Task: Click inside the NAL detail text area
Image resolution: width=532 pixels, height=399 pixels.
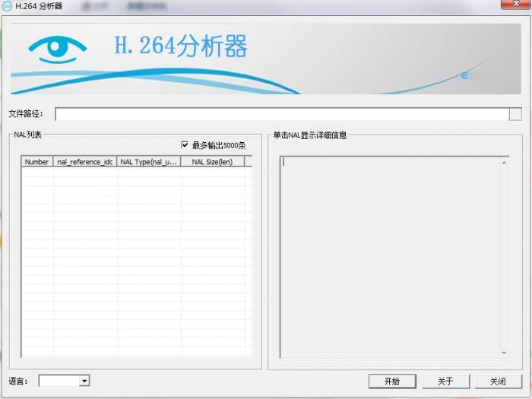Action: pyautogui.click(x=389, y=257)
